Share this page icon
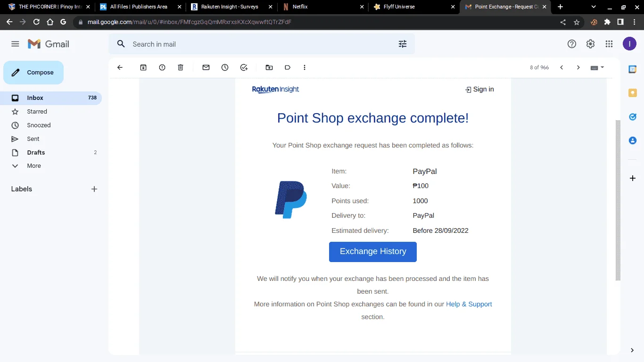This screenshot has width=644, height=362. pos(563,22)
